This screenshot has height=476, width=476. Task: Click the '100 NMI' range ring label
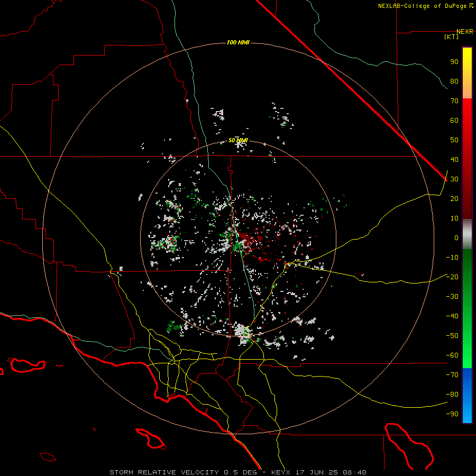(238, 42)
